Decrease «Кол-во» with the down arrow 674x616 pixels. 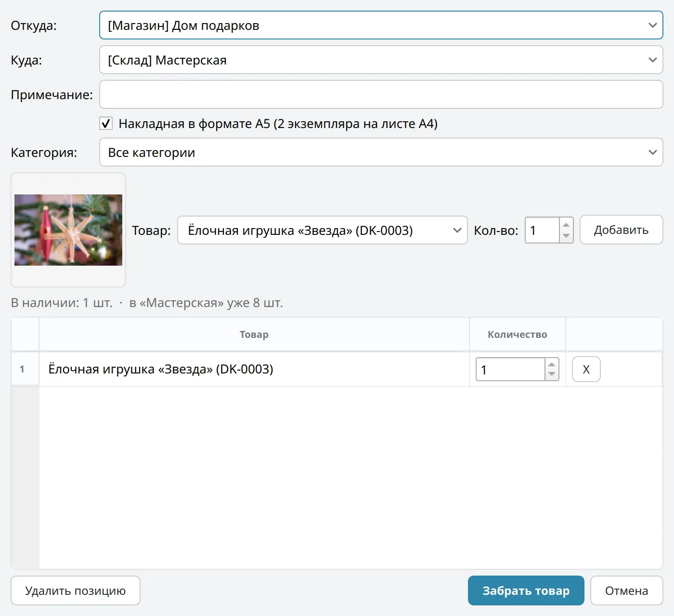[566, 236]
